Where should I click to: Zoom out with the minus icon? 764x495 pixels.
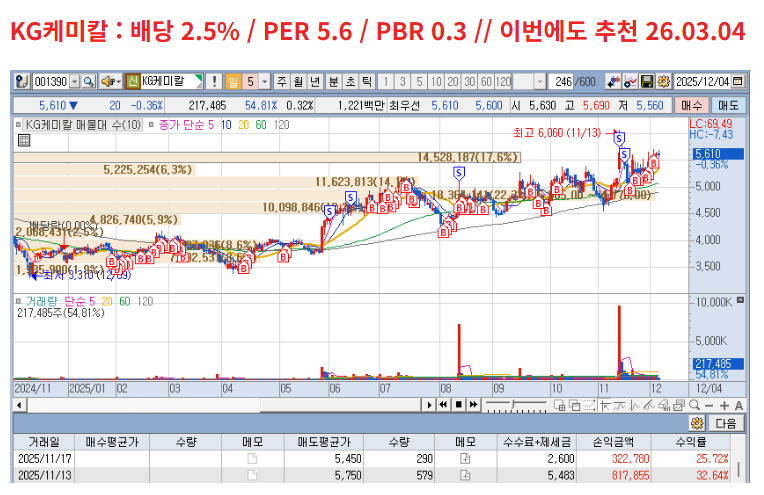point(709,405)
